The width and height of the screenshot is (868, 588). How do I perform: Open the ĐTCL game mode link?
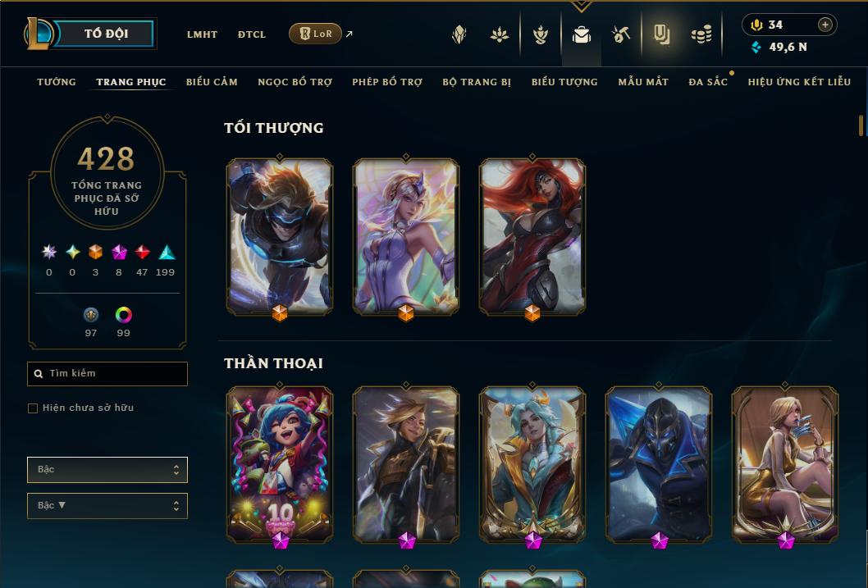click(252, 34)
